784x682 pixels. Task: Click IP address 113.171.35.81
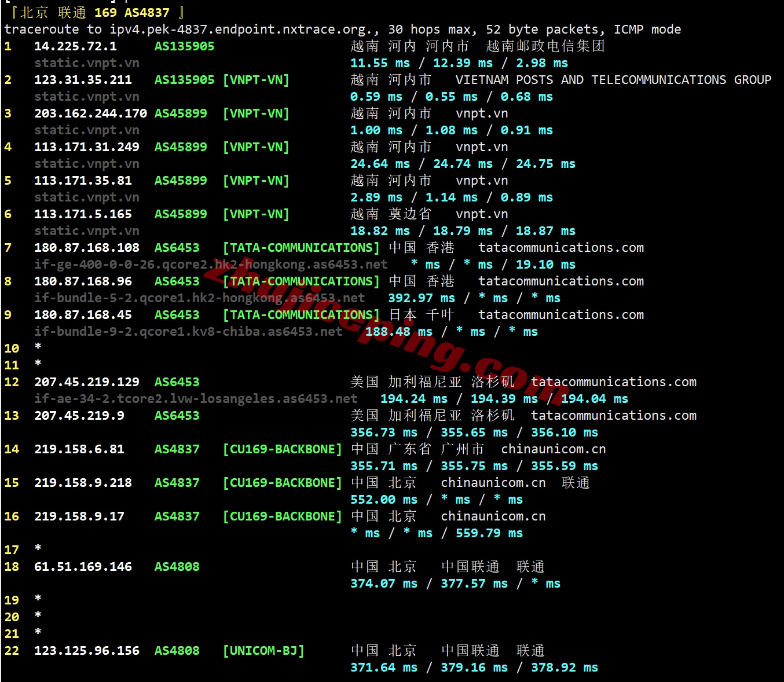83,181
